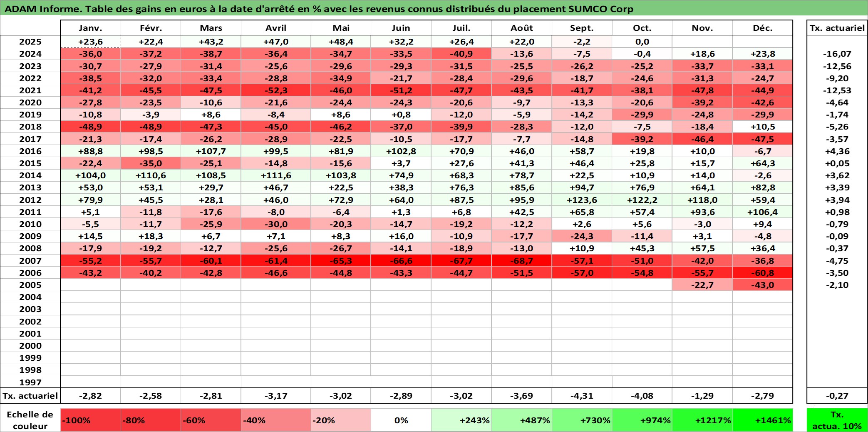Click the 'Tx. actuariel' header on the right

point(837,28)
